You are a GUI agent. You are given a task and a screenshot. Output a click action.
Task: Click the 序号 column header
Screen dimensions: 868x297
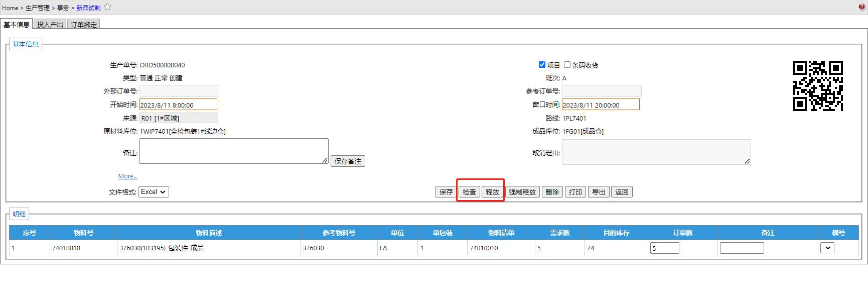click(30, 233)
